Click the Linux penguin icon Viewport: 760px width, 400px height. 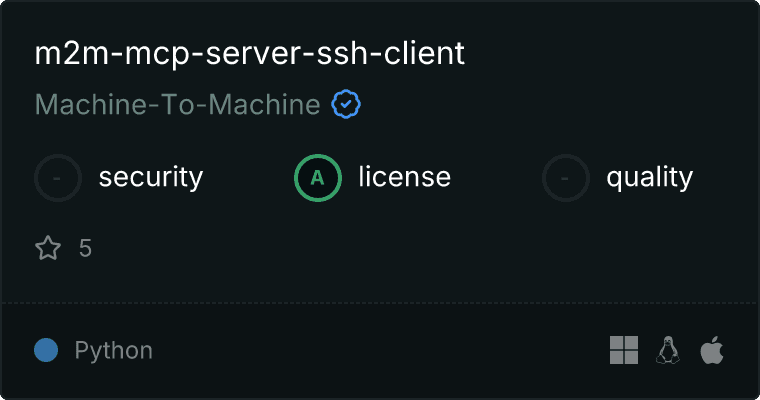(668, 350)
